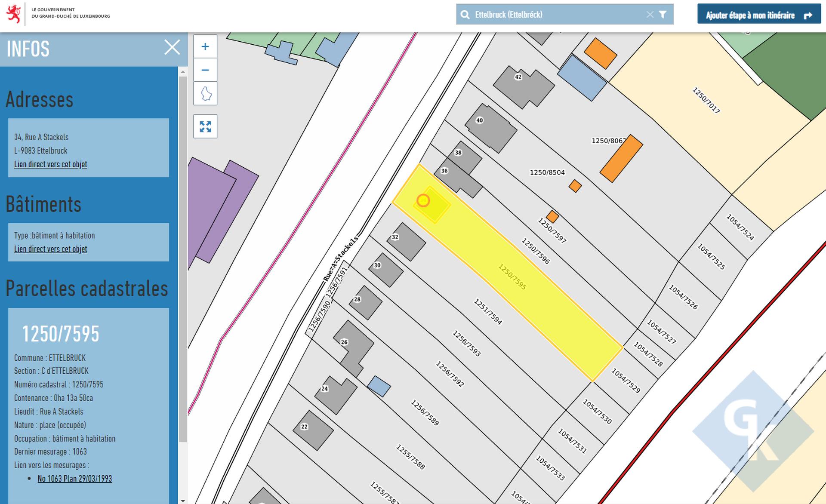This screenshot has width=826, height=504.
Task: Click the GK watermark logo on map
Action: [x=753, y=430]
